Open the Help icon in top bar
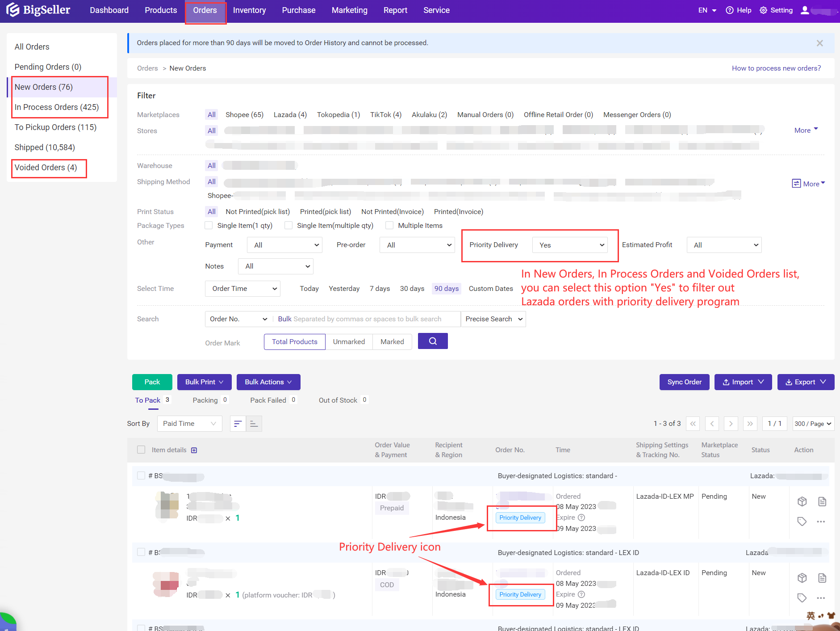The height and width of the screenshot is (631, 840). (x=729, y=10)
